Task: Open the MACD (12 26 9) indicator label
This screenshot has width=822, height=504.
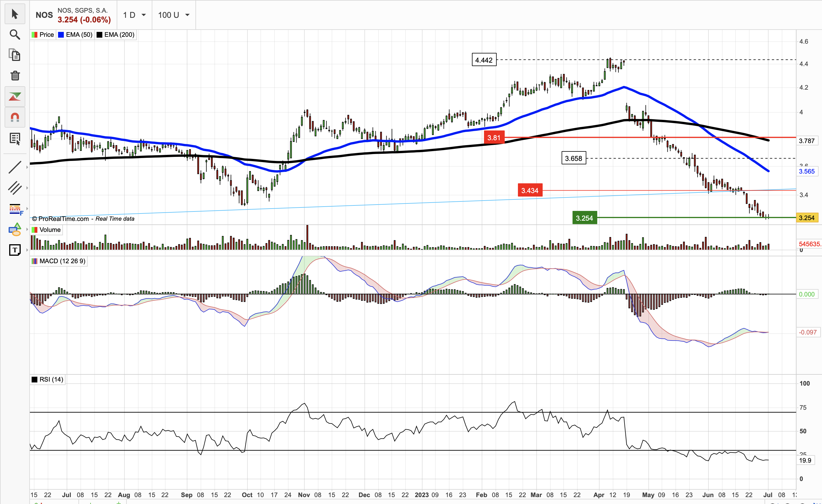Action: point(62,261)
